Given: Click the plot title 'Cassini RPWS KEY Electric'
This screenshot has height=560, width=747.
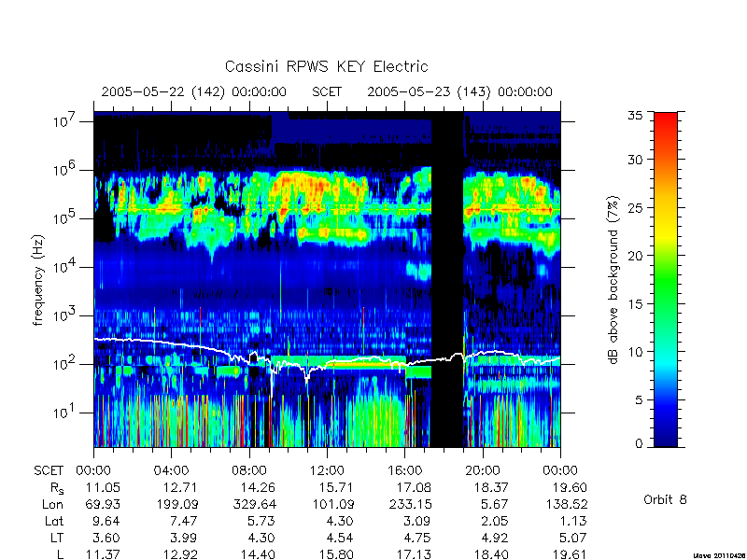Looking at the screenshot, I should pyautogui.click(x=326, y=66).
